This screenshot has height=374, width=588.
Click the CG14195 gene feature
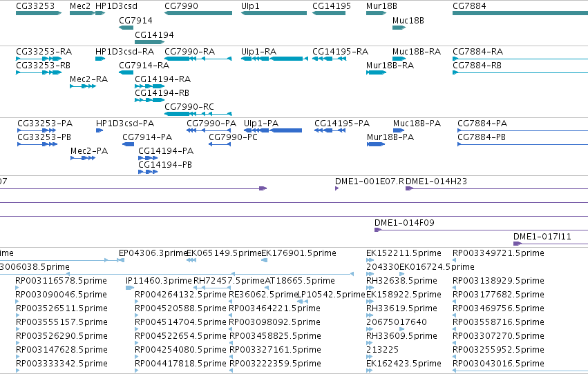[x=329, y=13]
